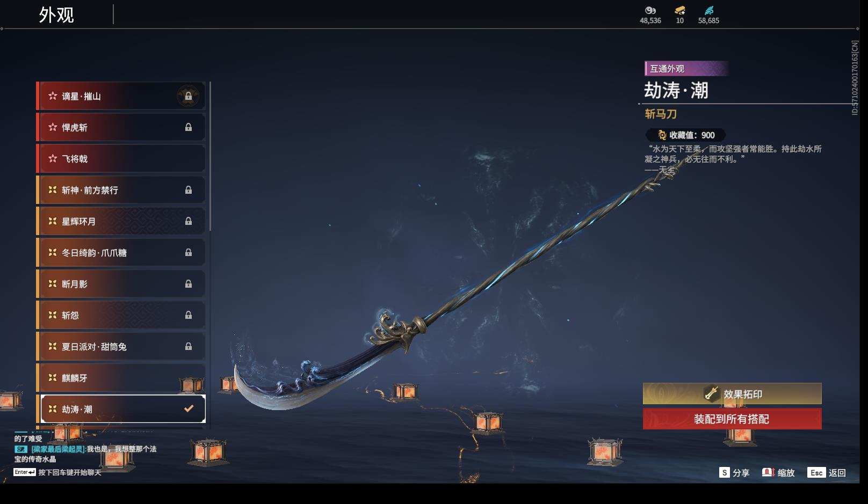Screen dimensions: 868x504
Task: Click the lock icon on 断月影
Action: (189, 284)
